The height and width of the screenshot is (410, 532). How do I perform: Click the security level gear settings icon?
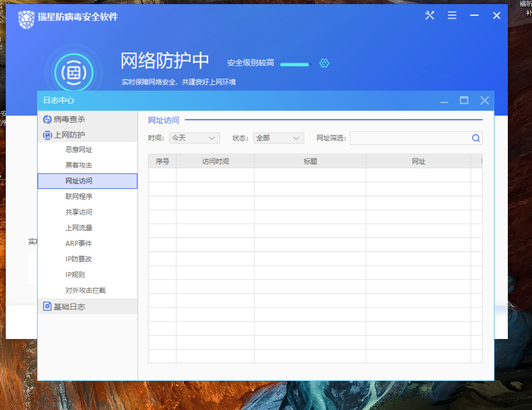click(x=324, y=63)
